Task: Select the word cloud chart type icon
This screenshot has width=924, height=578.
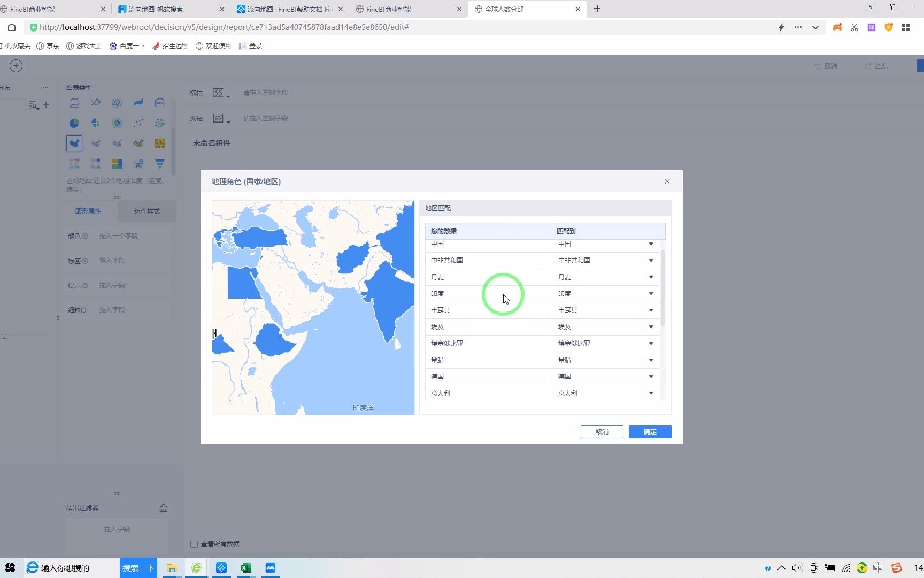Action: 138,163
